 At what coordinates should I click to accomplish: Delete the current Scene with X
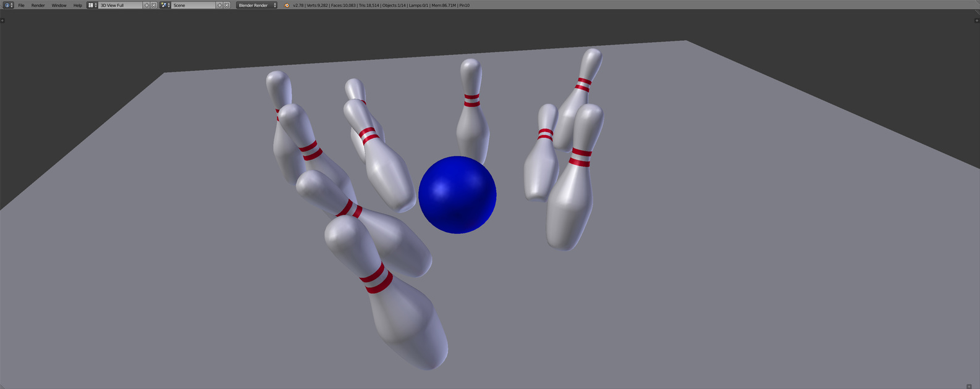pyautogui.click(x=227, y=5)
